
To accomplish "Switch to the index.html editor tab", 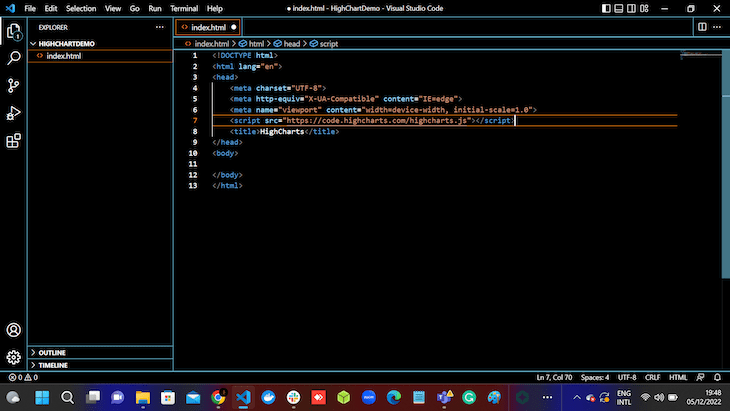I will (209, 27).
